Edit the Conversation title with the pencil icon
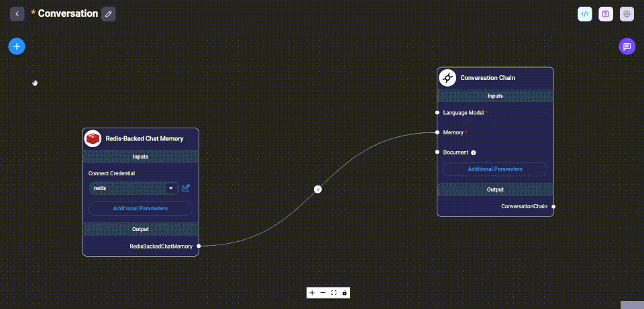 (109, 13)
